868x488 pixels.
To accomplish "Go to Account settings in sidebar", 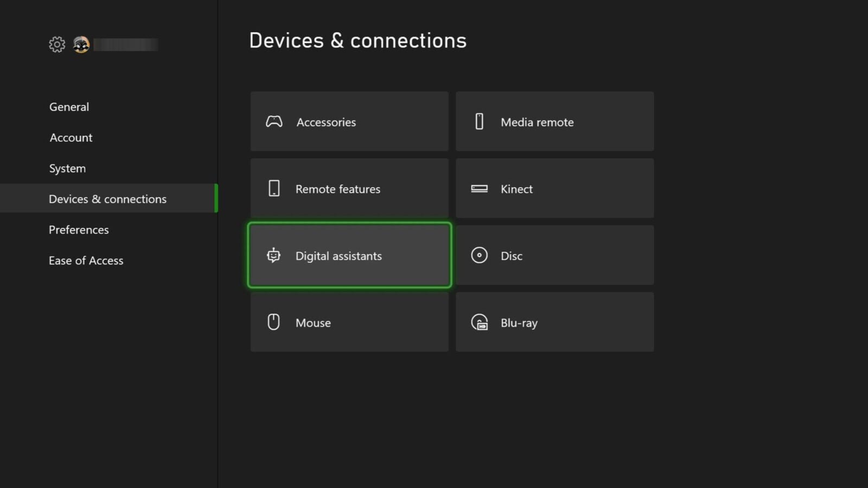I will pos(71,138).
